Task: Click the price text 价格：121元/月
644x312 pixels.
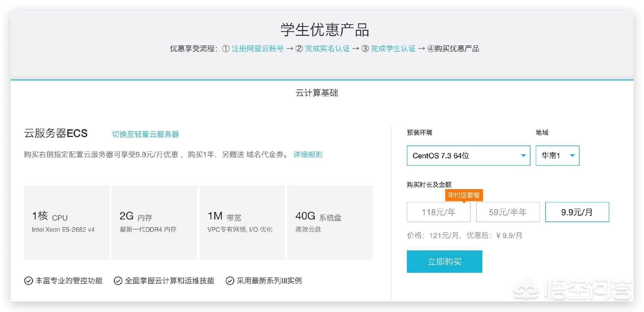Action: click(x=433, y=235)
